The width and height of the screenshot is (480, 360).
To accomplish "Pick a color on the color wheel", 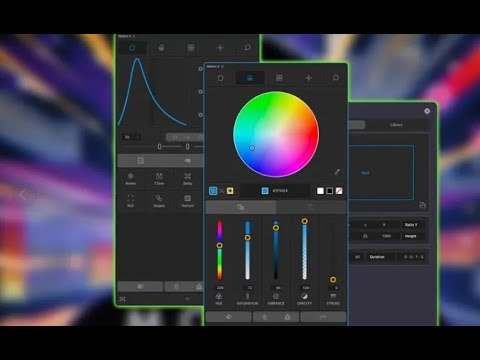I will [x=276, y=134].
